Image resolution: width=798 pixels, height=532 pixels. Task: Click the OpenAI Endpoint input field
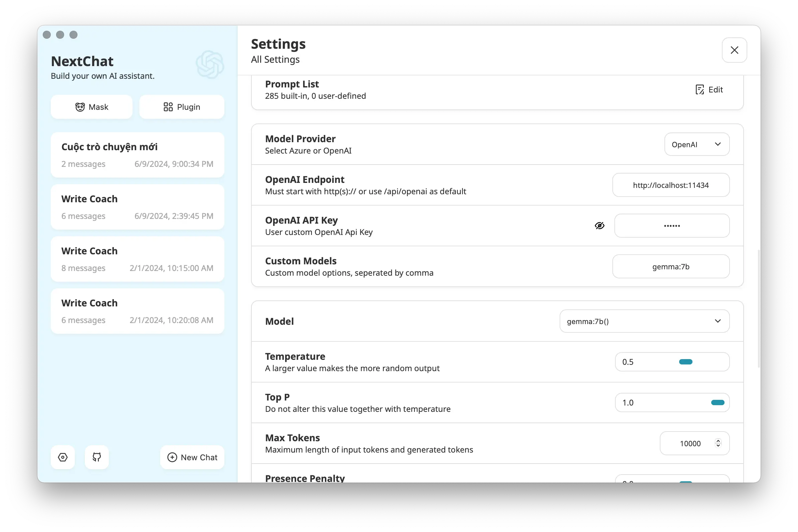pyautogui.click(x=670, y=185)
